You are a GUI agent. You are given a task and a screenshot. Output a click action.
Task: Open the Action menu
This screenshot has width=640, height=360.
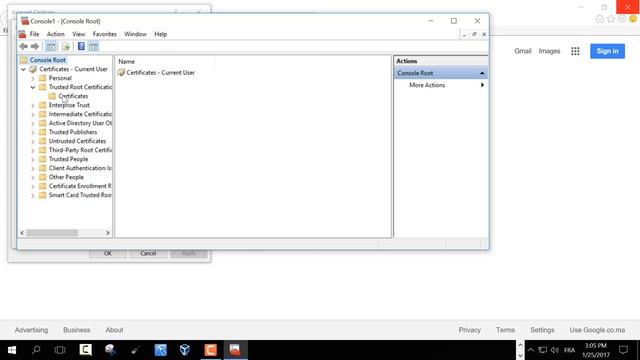tap(56, 34)
